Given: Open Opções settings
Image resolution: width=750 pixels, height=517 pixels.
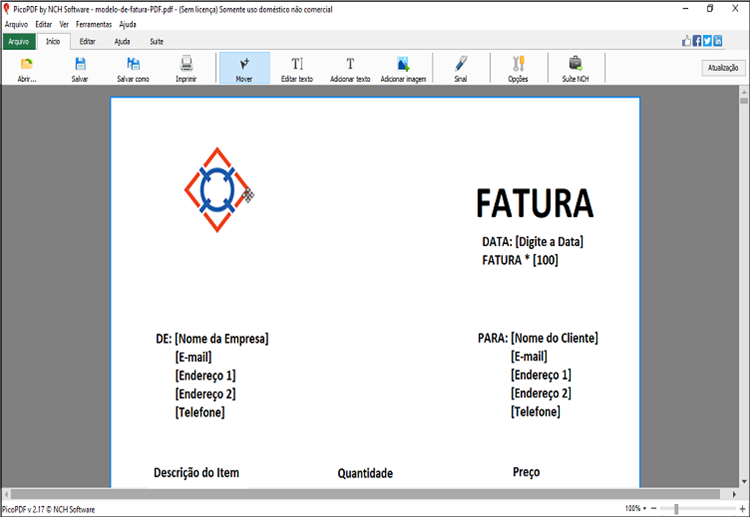Looking at the screenshot, I should click(x=518, y=69).
